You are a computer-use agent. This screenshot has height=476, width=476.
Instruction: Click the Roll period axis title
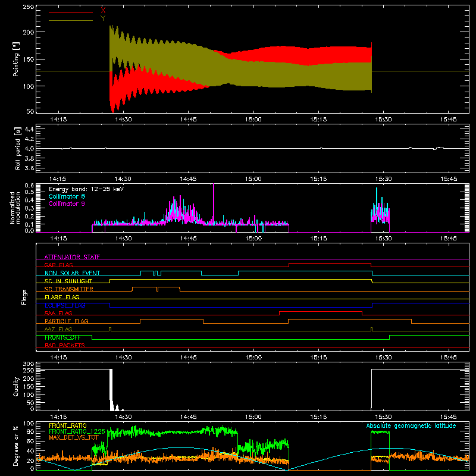click(17, 149)
